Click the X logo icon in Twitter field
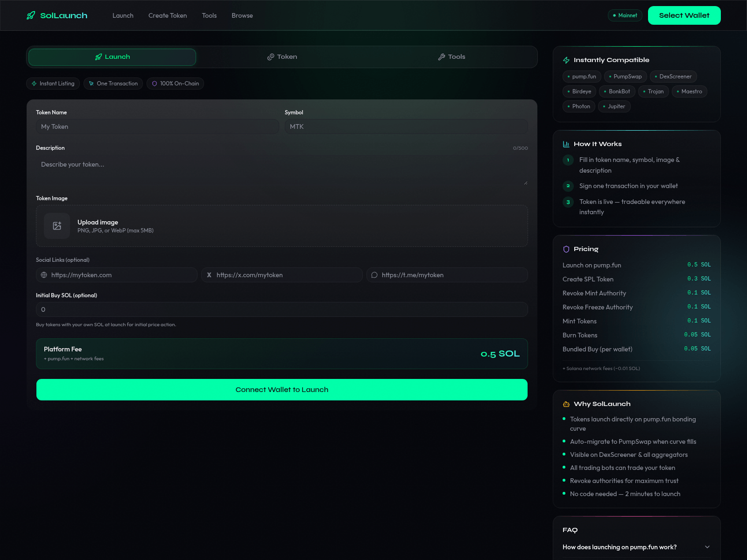Screen dimensions: 747x560 click(209, 275)
